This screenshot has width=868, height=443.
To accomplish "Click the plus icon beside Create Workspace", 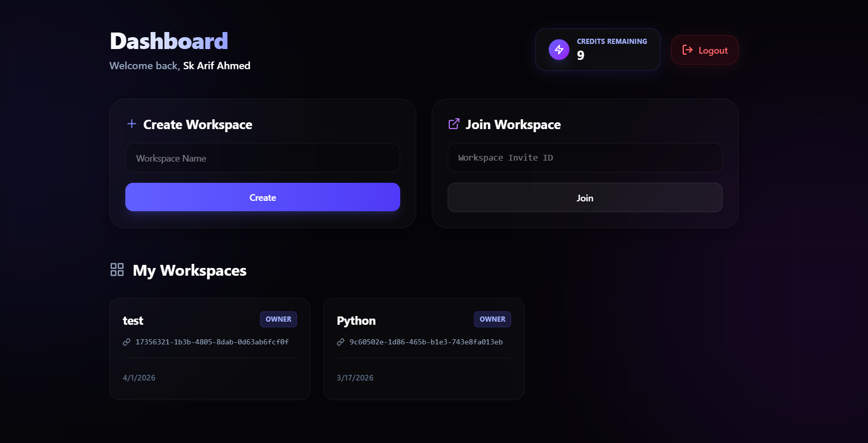I will 132,124.
